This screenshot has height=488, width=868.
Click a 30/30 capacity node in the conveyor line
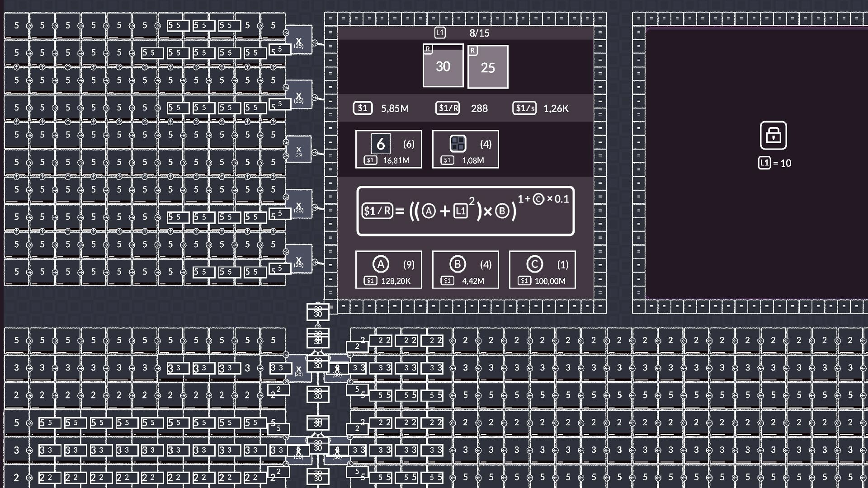[x=318, y=312]
